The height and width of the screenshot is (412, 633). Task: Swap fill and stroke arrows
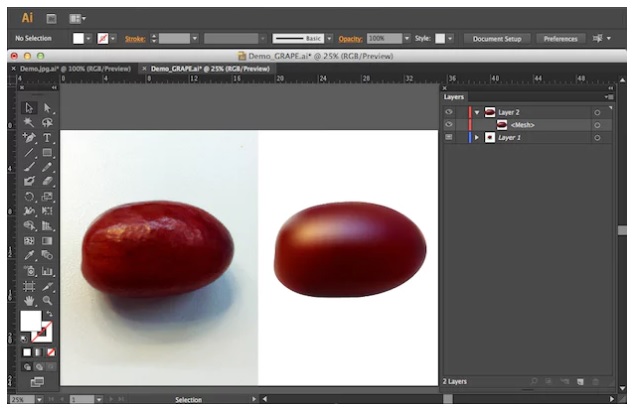[49, 314]
